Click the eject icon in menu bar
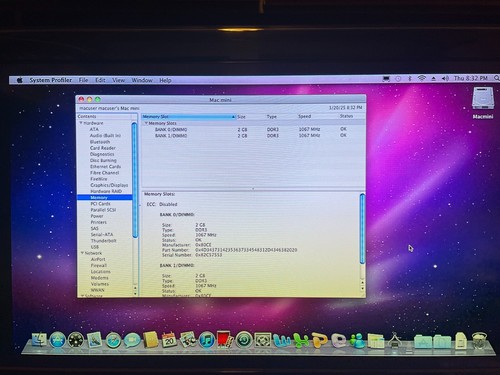This screenshot has height=375, width=500. click(433, 79)
